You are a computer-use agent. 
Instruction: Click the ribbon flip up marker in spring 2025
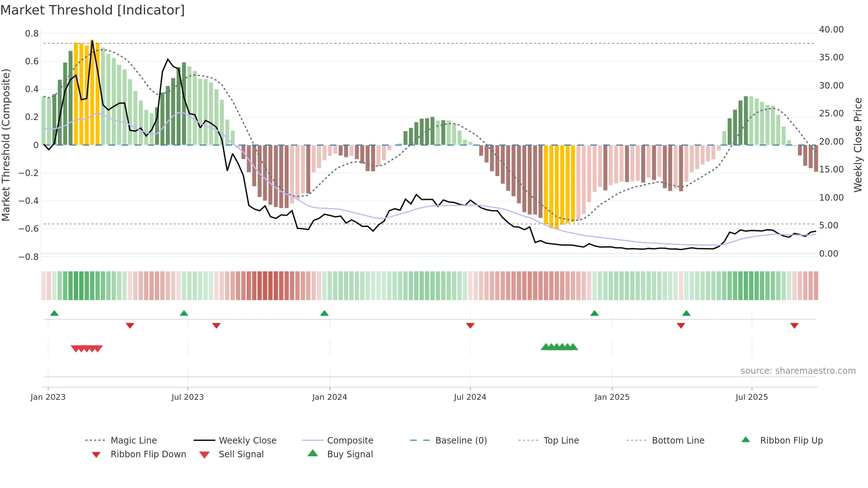(686, 313)
